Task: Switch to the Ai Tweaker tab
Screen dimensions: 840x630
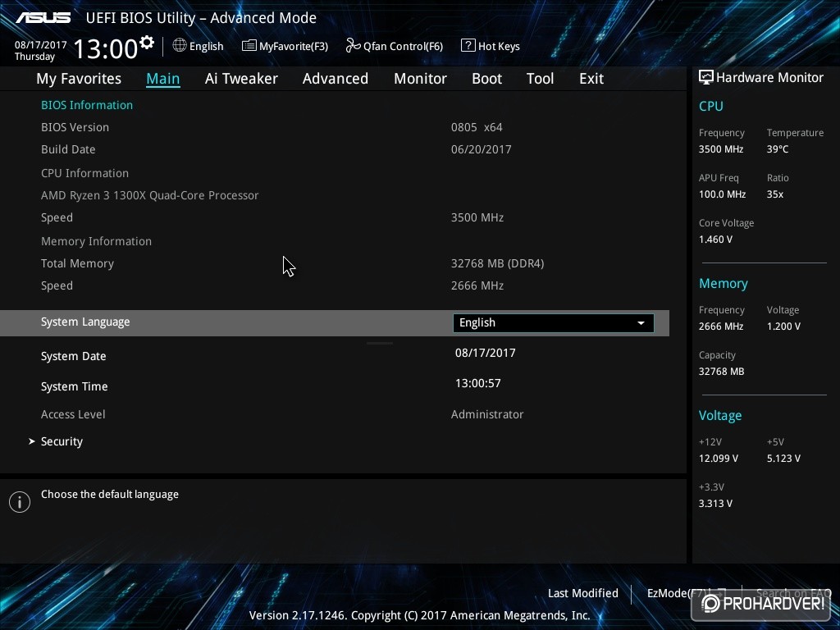Action: [x=241, y=78]
